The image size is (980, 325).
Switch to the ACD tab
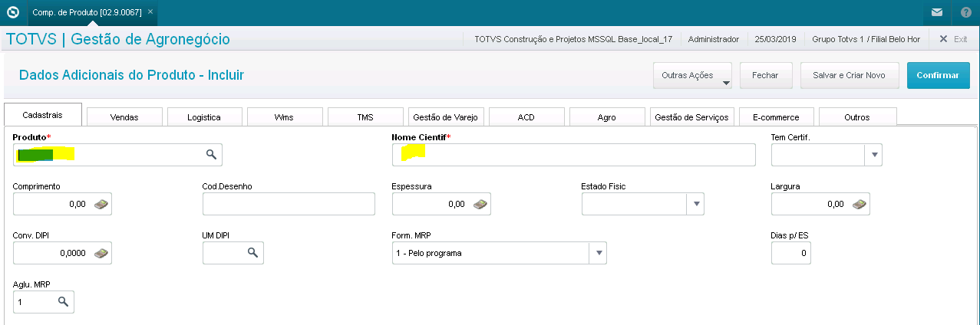point(526,117)
